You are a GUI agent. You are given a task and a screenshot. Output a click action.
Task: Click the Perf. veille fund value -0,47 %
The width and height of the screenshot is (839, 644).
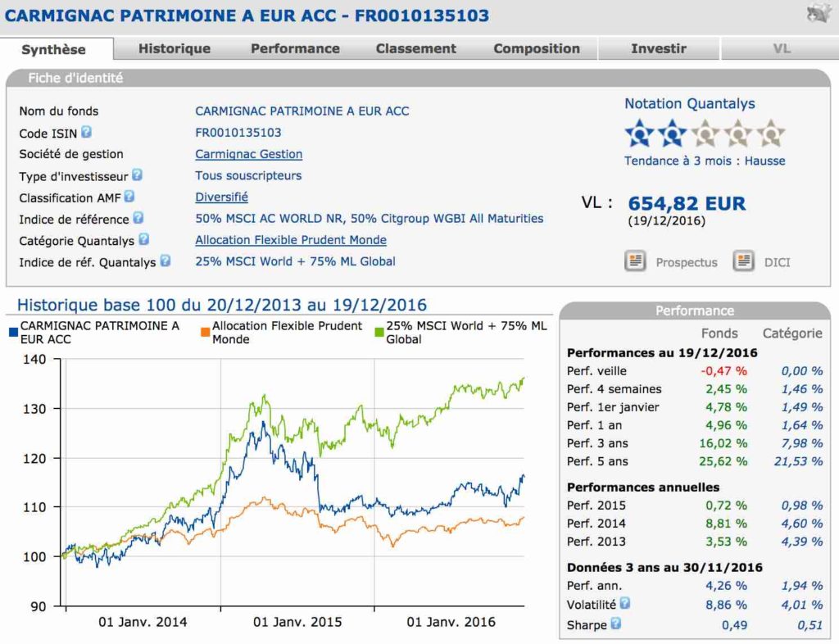(724, 370)
